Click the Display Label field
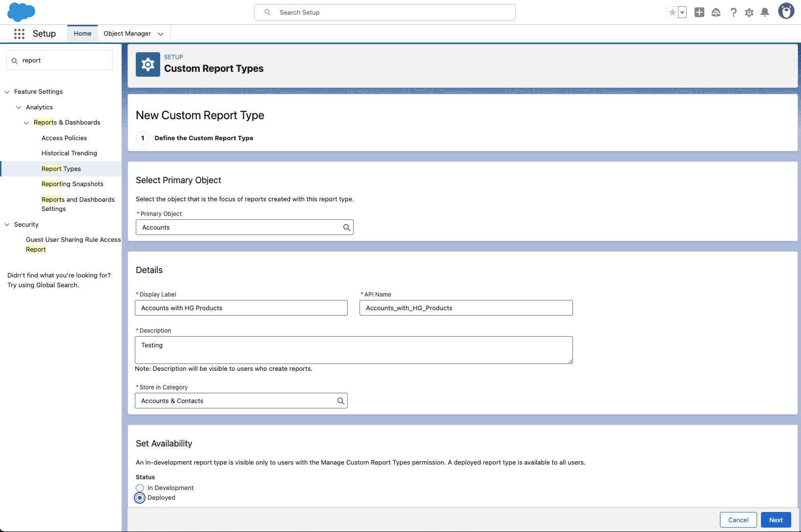 pyautogui.click(x=241, y=308)
